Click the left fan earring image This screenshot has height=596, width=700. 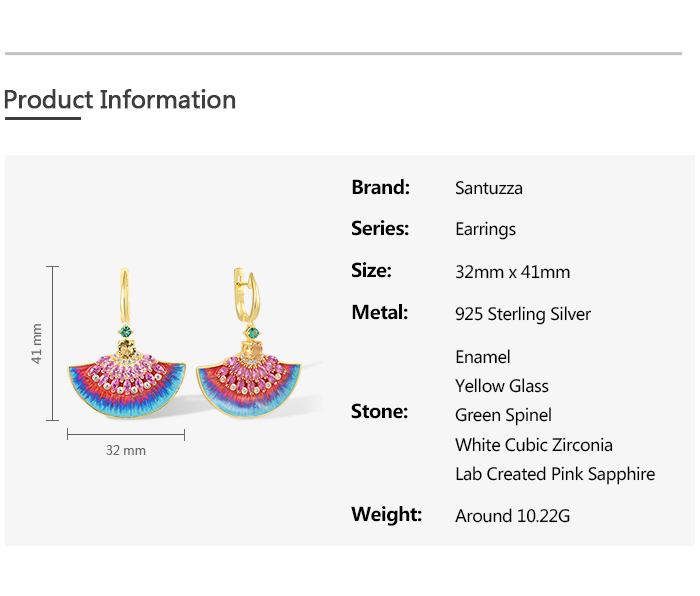coord(126,370)
